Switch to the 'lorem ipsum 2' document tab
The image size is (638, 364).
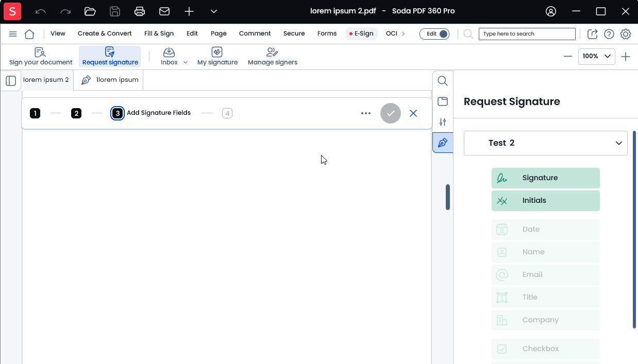46,80
